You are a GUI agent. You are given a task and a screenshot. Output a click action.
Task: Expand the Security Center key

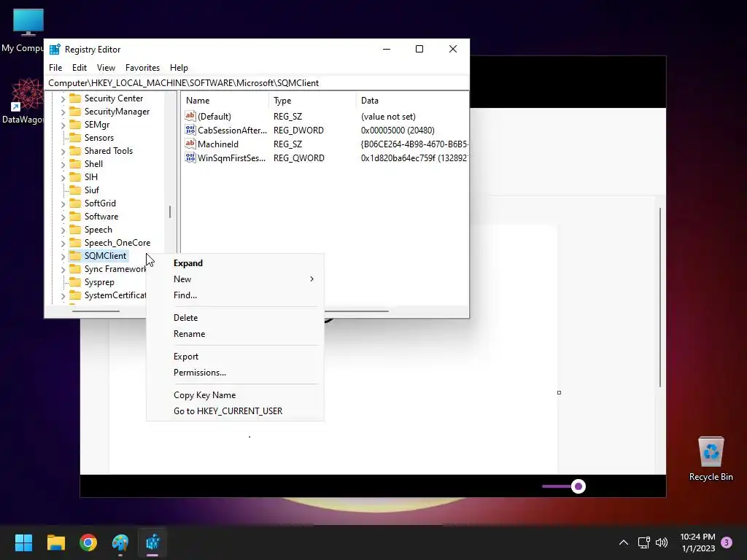pos(63,99)
